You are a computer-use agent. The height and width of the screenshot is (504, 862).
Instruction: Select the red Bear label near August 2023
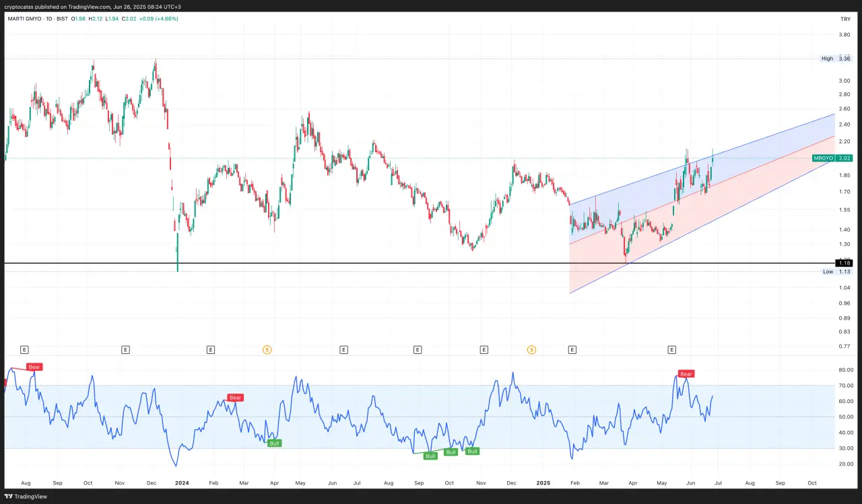point(34,367)
